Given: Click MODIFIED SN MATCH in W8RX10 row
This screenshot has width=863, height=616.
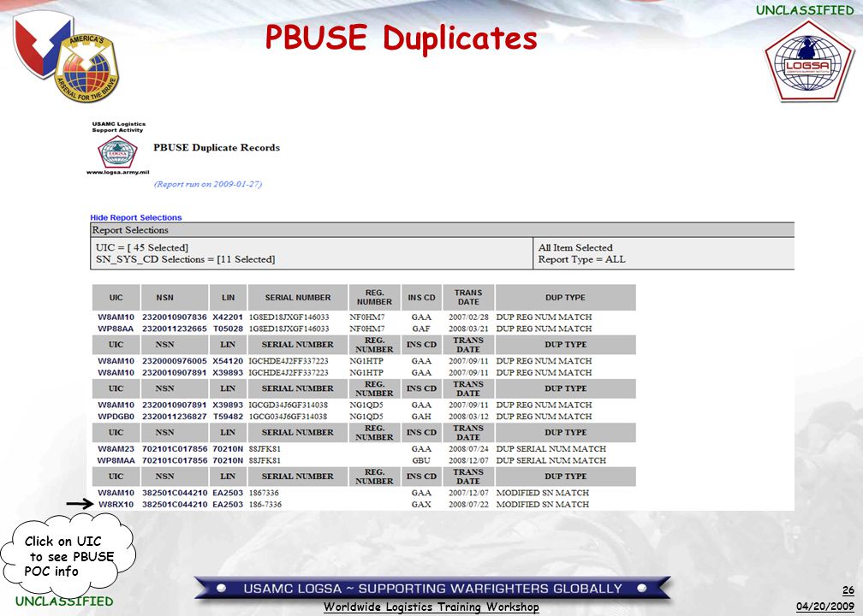Looking at the screenshot, I should pyautogui.click(x=543, y=505).
